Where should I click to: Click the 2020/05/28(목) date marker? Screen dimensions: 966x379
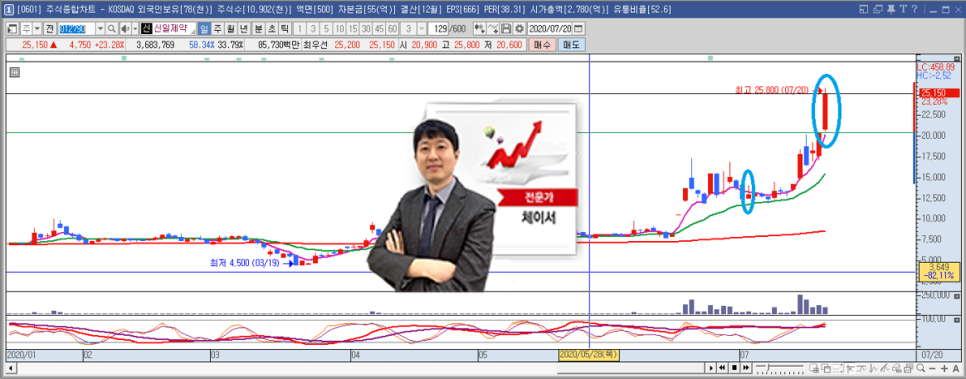coord(588,356)
